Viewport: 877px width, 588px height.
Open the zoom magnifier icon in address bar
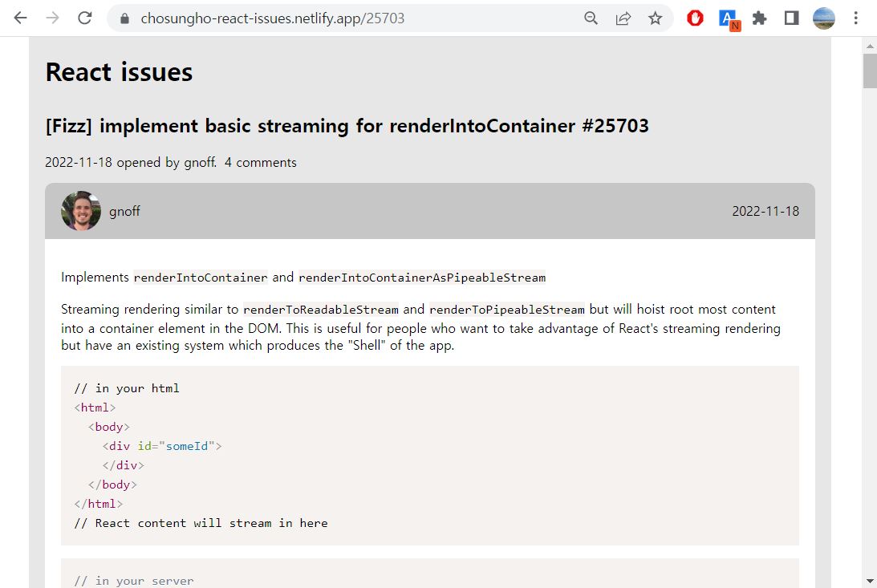pyautogui.click(x=591, y=18)
